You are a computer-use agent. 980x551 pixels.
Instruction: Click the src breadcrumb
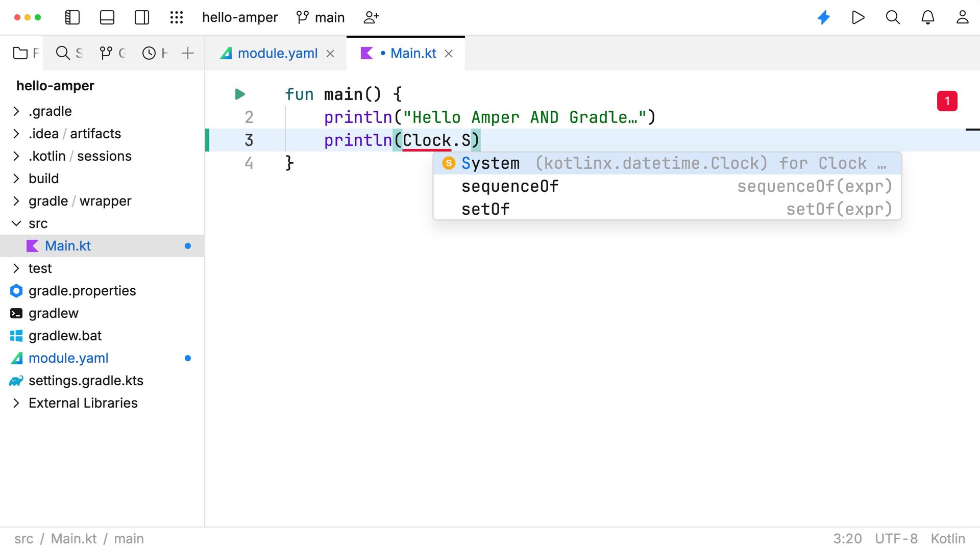pos(24,539)
